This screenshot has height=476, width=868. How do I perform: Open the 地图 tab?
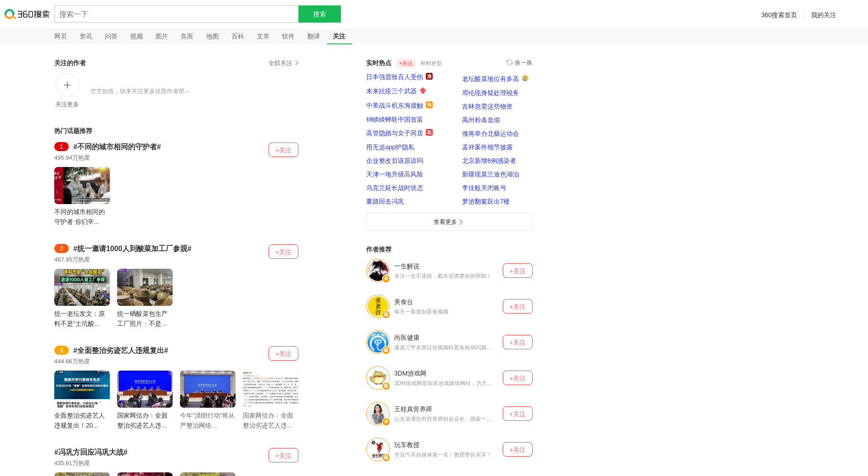click(x=212, y=36)
